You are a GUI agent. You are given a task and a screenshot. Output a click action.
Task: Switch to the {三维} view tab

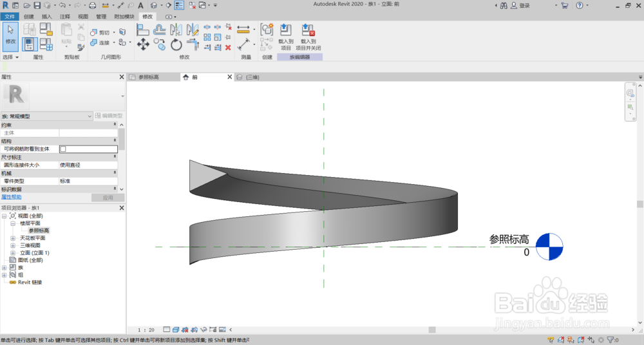tap(252, 77)
